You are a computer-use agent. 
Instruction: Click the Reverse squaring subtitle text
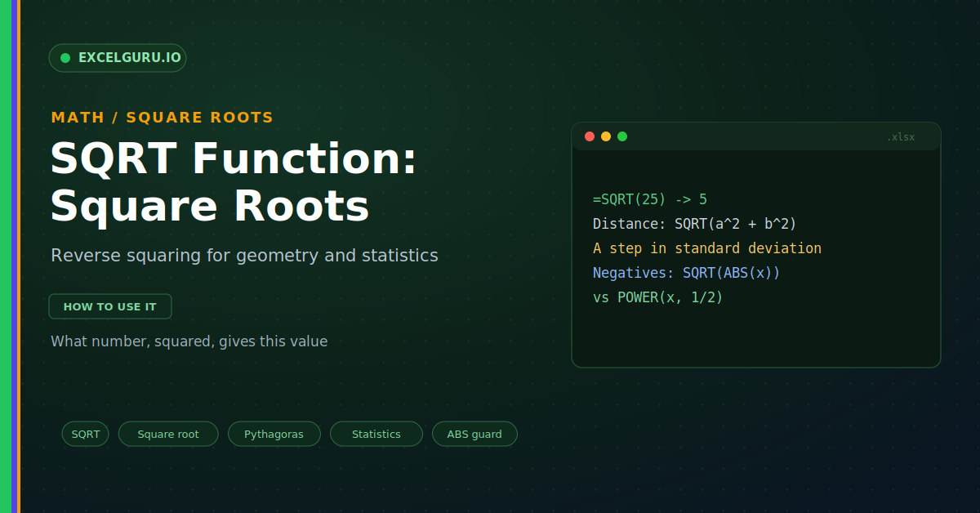pyautogui.click(x=244, y=256)
